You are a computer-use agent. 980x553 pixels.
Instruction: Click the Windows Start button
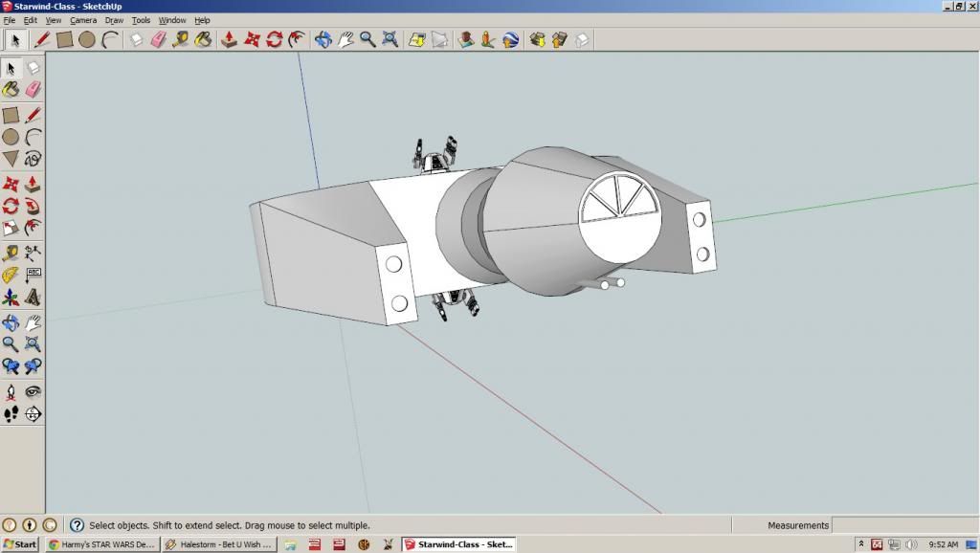coord(19,544)
